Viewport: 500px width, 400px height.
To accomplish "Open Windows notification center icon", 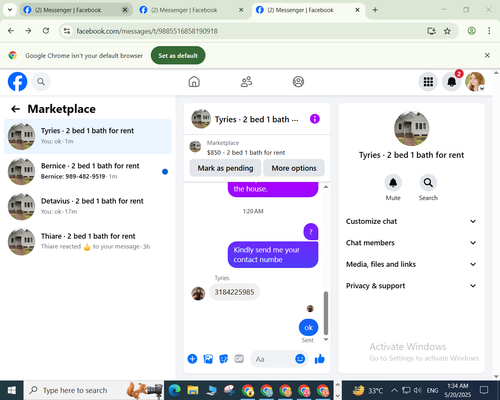I will coord(484,390).
